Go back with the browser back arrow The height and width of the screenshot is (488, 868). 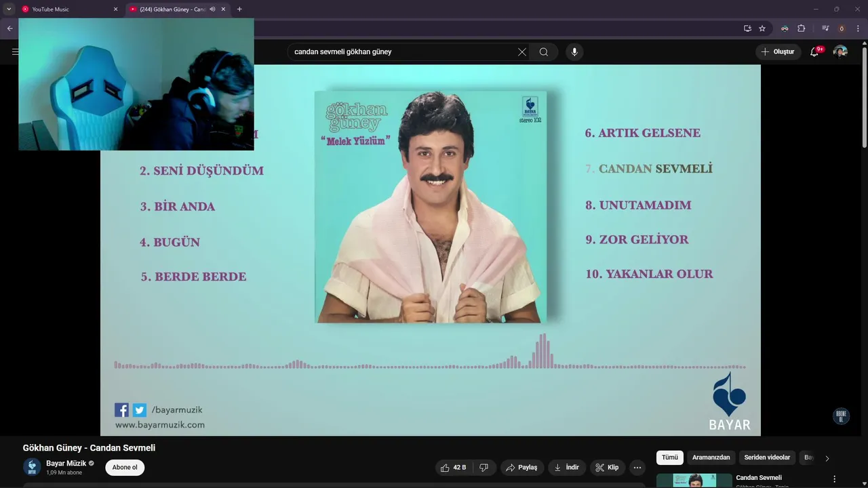point(9,28)
